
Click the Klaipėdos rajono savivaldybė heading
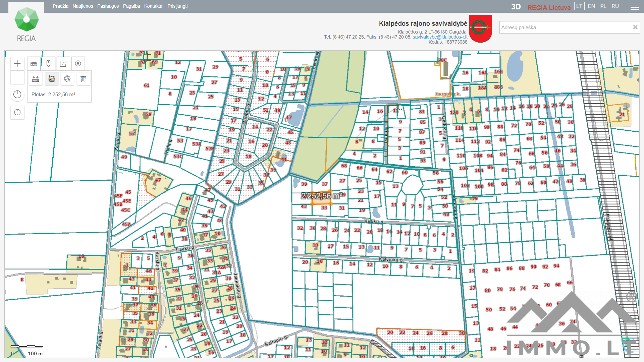(423, 23)
